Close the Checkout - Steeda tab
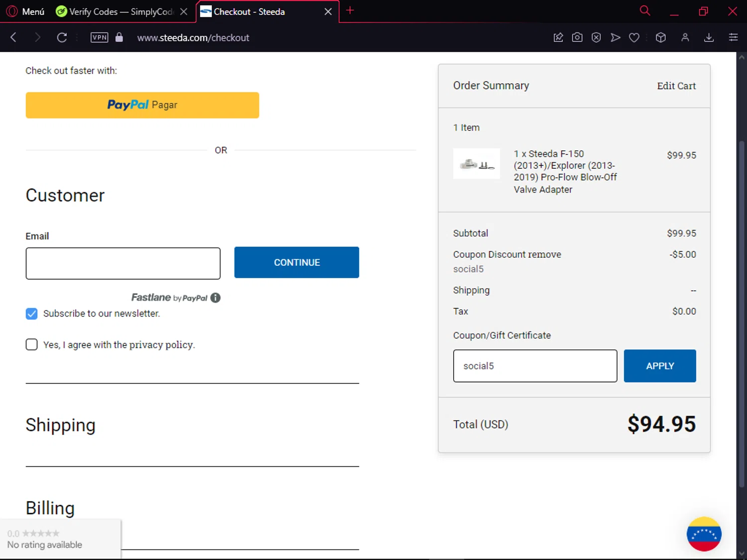747x560 pixels. 328,11
